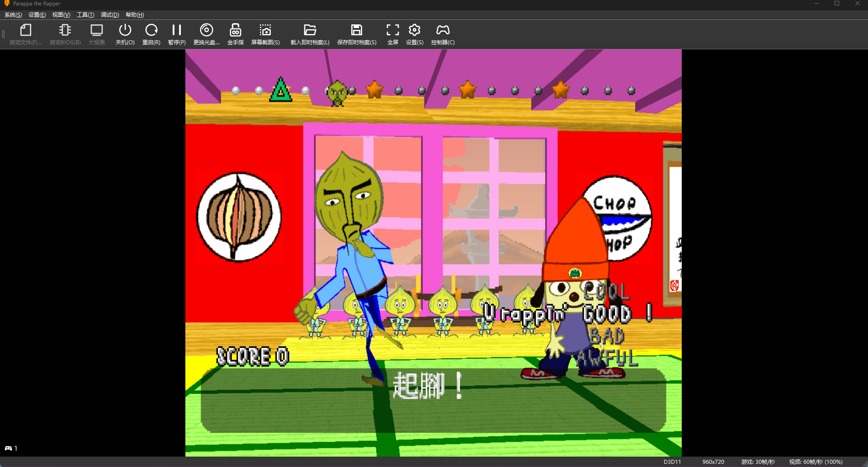Open the System (系统) menu
Screen dimensions: 868x467
(13, 15)
